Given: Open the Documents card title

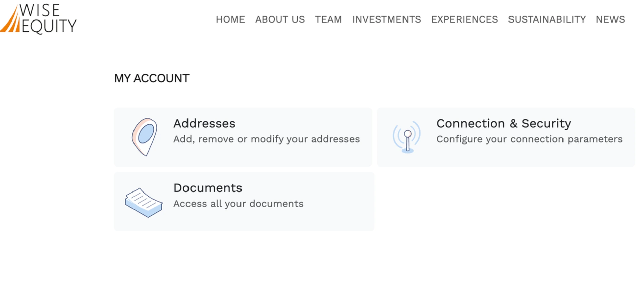Looking at the screenshot, I should click(x=208, y=188).
